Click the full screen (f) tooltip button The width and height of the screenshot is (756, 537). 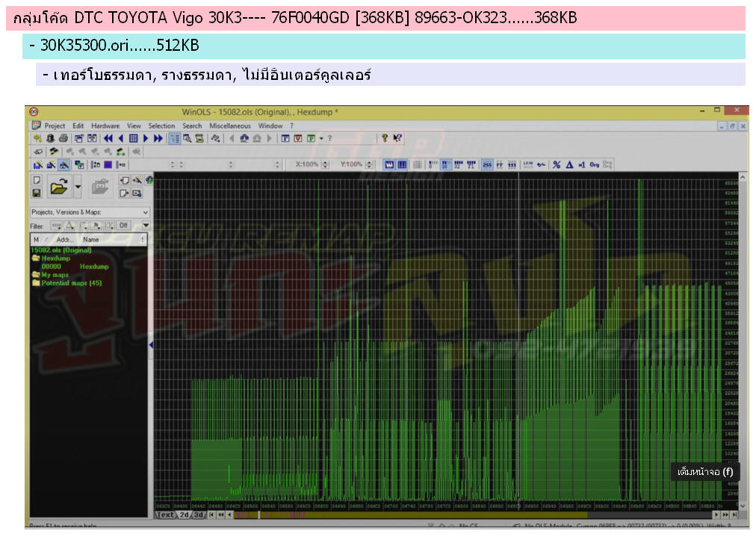[705, 471]
